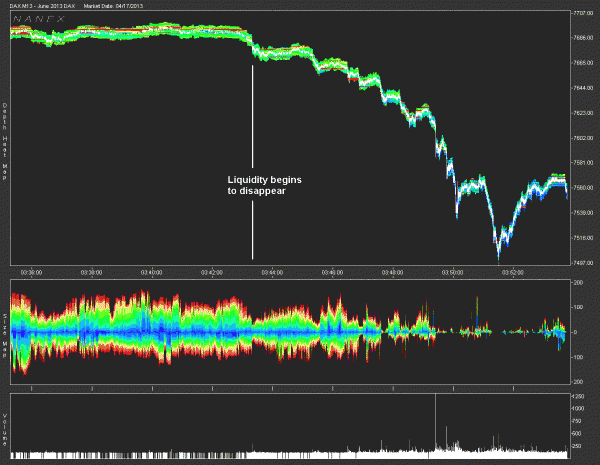
Task: Click the 7623.00 price axis label
Action: [583, 113]
